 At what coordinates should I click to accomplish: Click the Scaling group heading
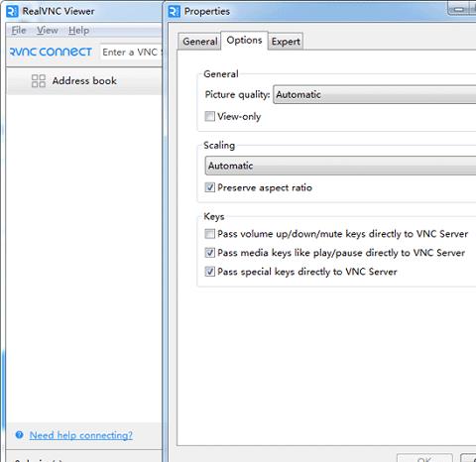click(219, 146)
